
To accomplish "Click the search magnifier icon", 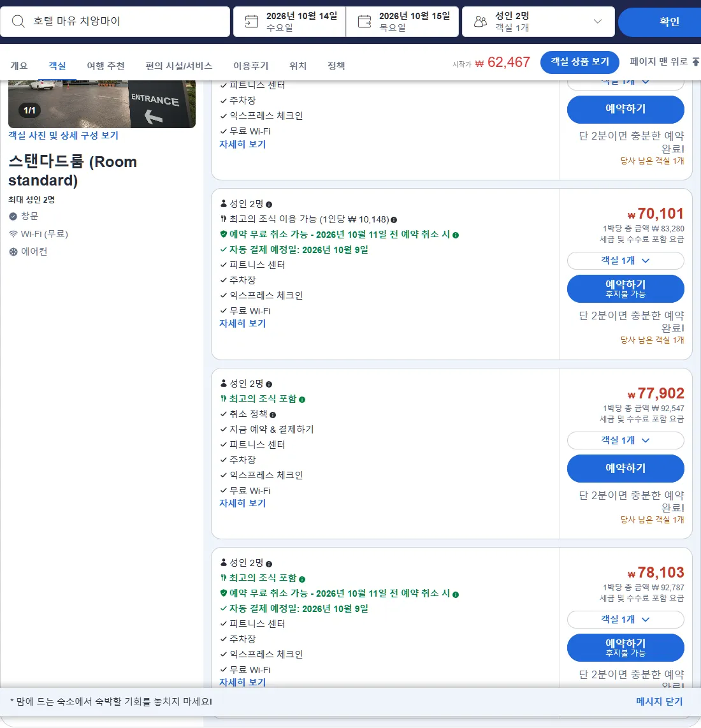I will point(18,22).
